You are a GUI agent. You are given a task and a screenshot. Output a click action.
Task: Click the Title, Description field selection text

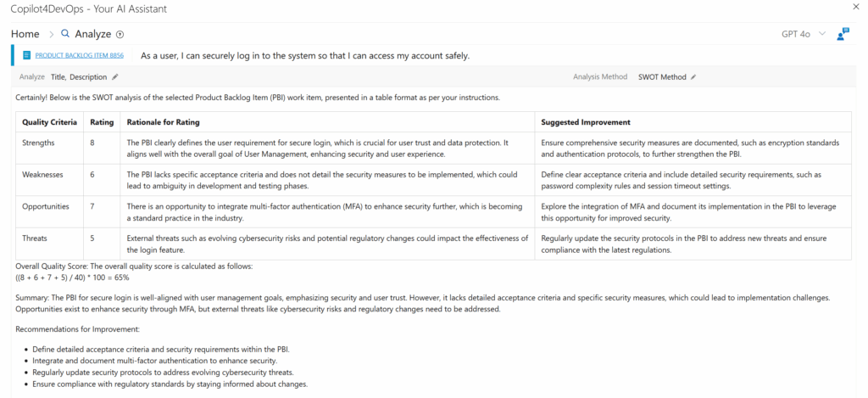[x=79, y=77]
